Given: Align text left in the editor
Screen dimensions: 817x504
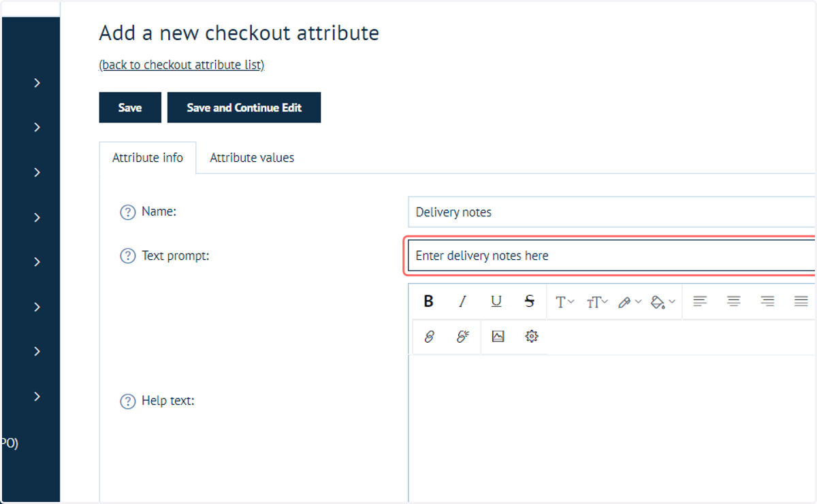Looking at the screenshot, I should coord(700,301).
